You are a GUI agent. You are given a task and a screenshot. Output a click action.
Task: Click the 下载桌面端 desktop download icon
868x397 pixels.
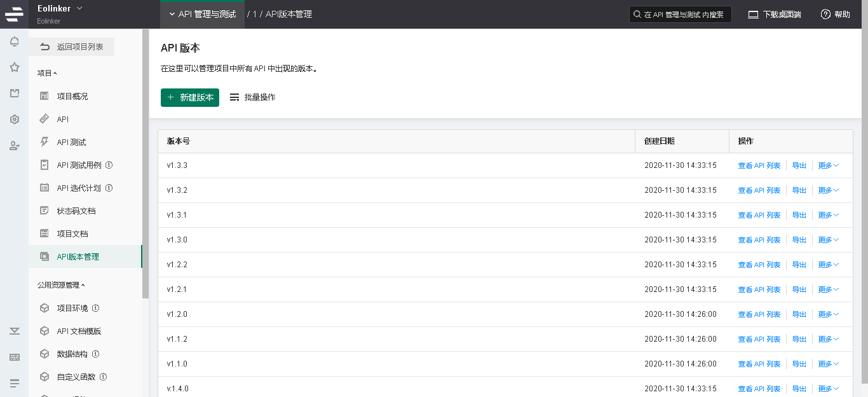click(x=753, y=15)
